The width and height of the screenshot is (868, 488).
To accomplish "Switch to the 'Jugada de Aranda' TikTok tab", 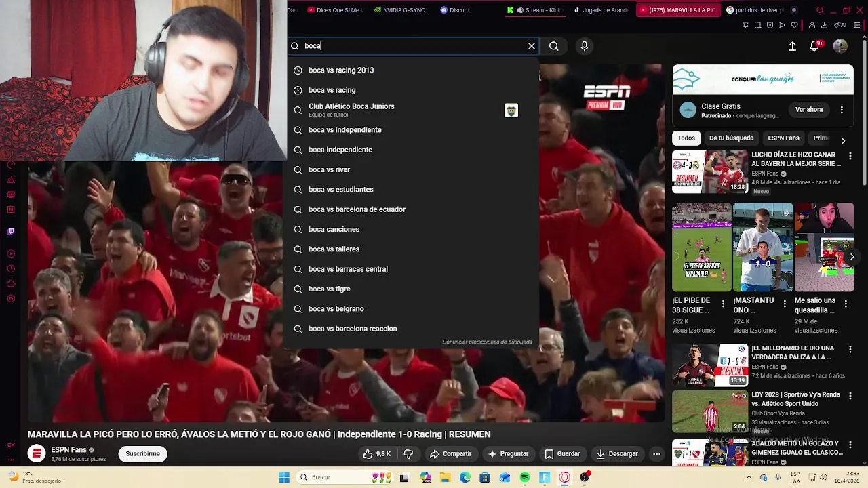I will (601, 10).
